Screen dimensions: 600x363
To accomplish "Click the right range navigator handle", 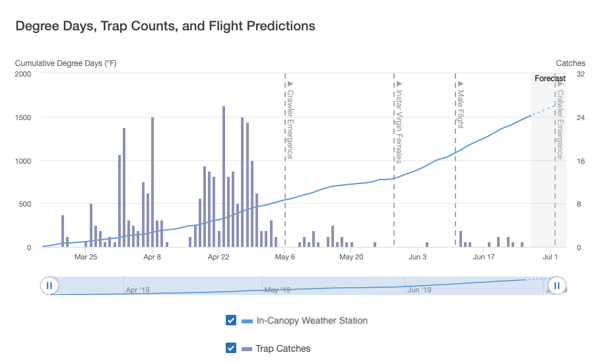I will pyautogui.click(x=557, y=285).
